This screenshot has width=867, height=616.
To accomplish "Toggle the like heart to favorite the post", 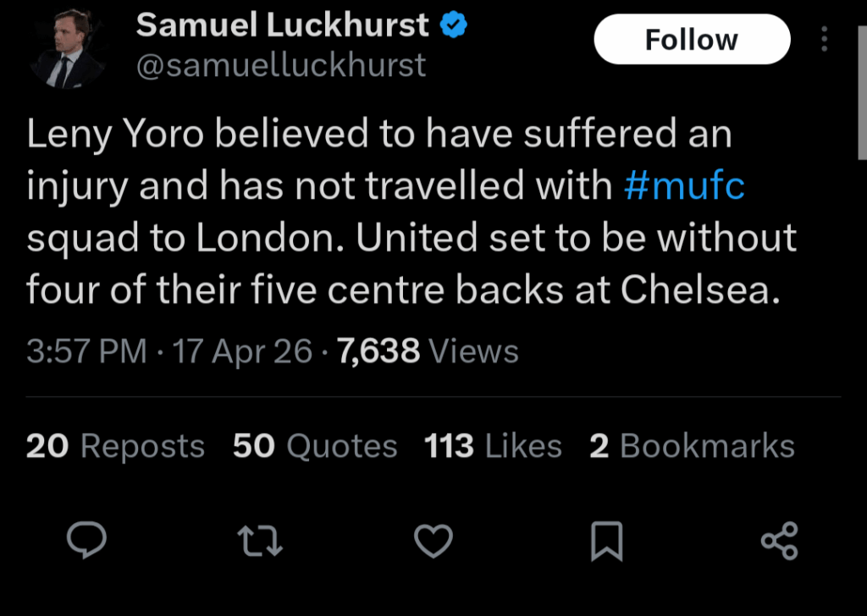I will click(433, 541).
